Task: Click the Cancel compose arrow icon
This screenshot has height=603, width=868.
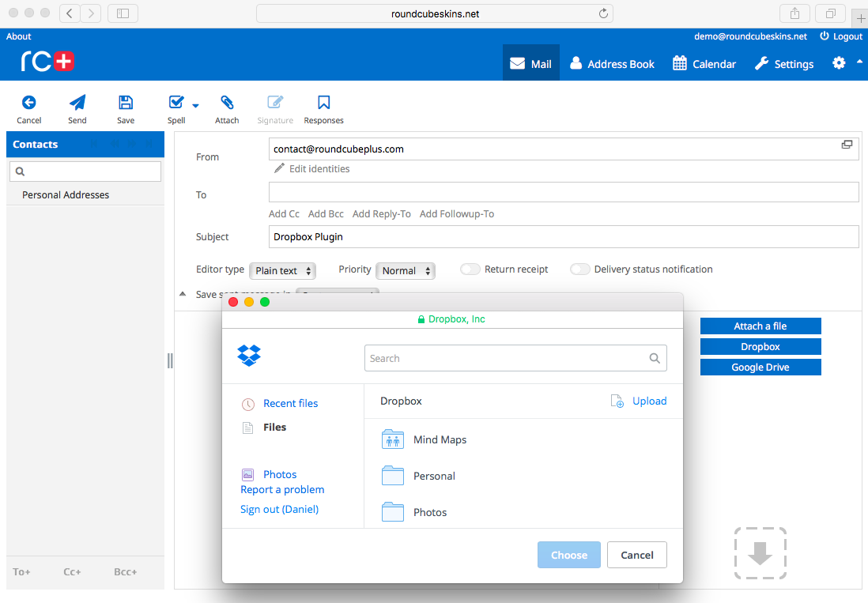Action: click(28, 103)
